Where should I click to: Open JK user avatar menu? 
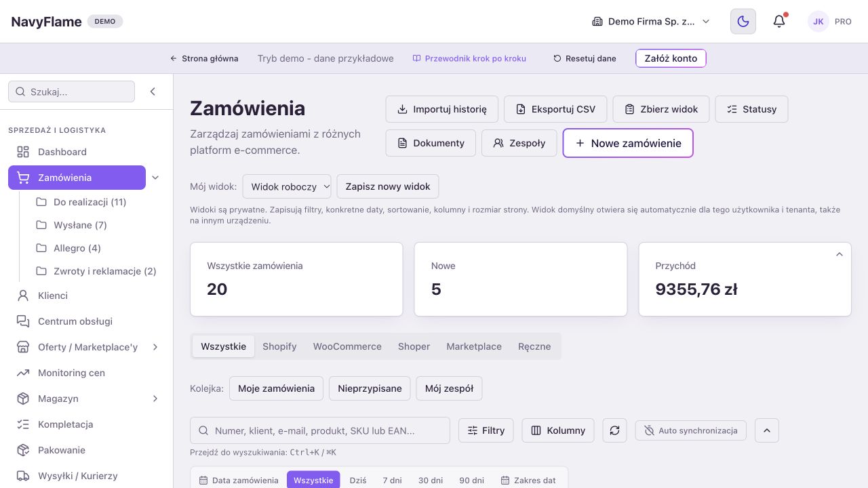pos(818,22)
